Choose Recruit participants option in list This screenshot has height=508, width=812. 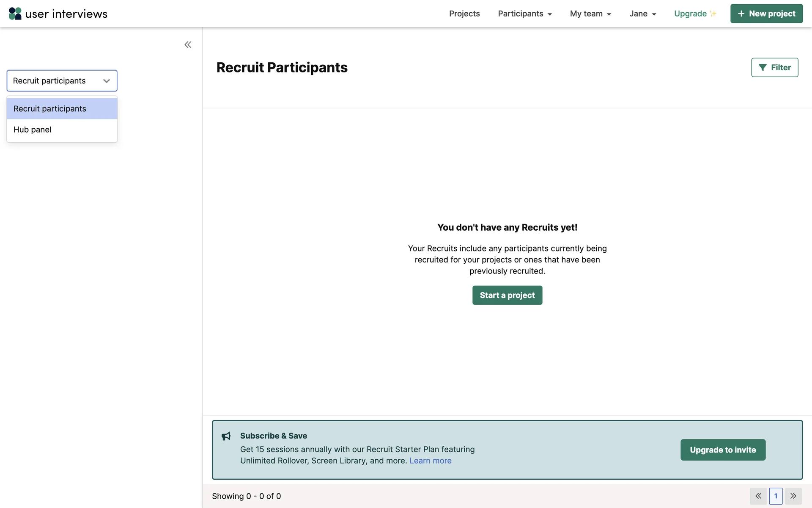[50, 109]
